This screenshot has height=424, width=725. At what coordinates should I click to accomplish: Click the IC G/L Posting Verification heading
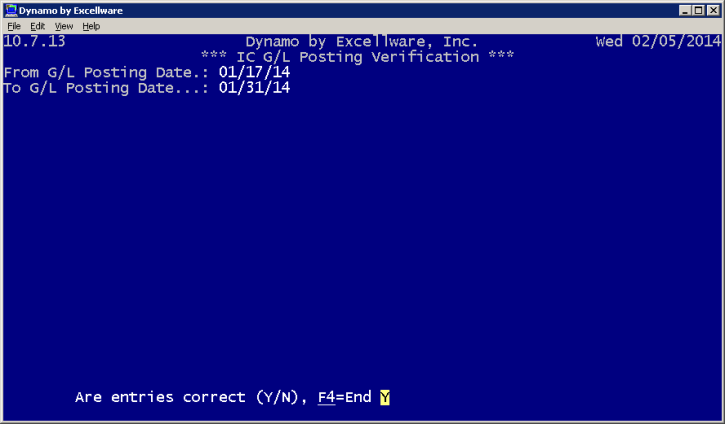click(357, 57)
